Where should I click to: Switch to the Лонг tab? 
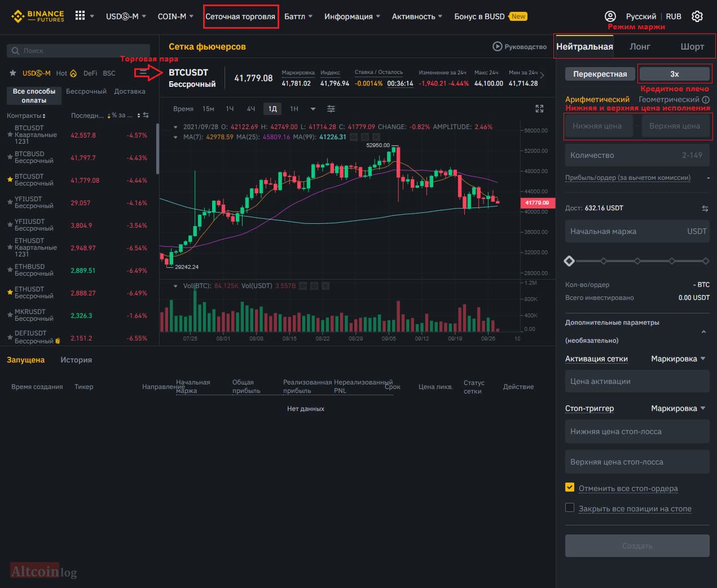pos(640,46)
